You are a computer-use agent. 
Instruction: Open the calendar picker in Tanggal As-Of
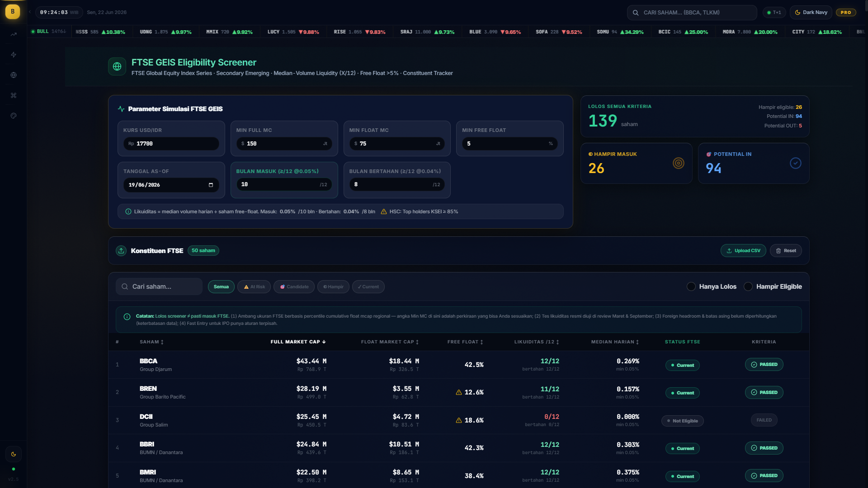(211, 185)
